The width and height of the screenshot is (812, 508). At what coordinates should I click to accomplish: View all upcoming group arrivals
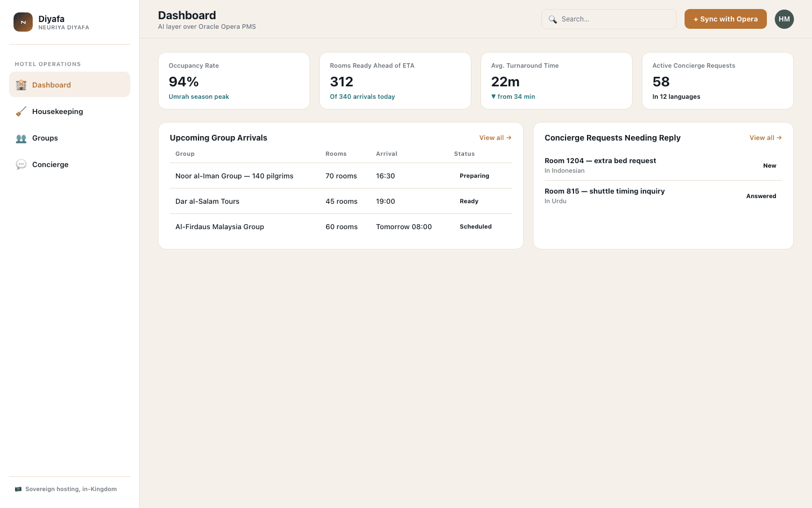pyautogui.click(x=495, y=138)
